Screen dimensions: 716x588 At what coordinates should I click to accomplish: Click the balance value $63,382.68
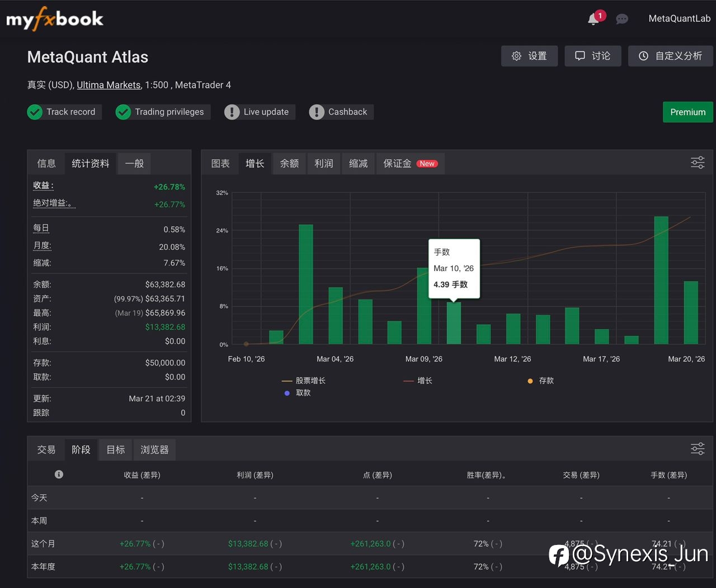coord(165,284)
